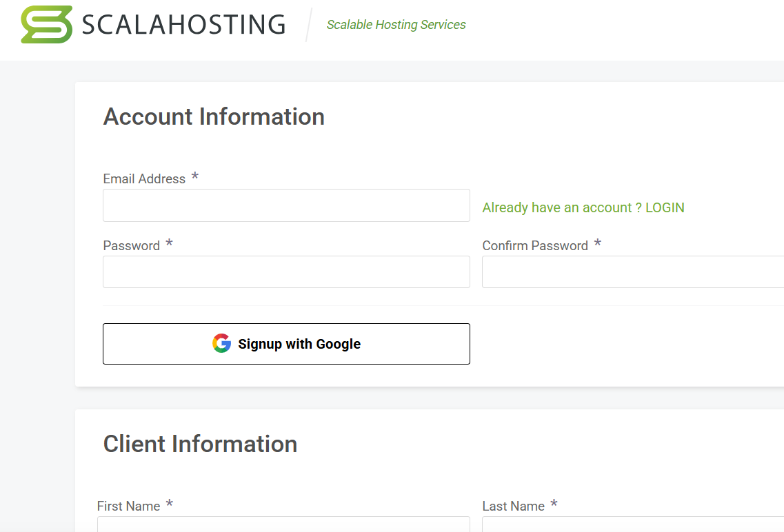784x532 pixels.
Task: Focus the Confirm Password input field
Action: pyautogui.click(x=633, y=272)
